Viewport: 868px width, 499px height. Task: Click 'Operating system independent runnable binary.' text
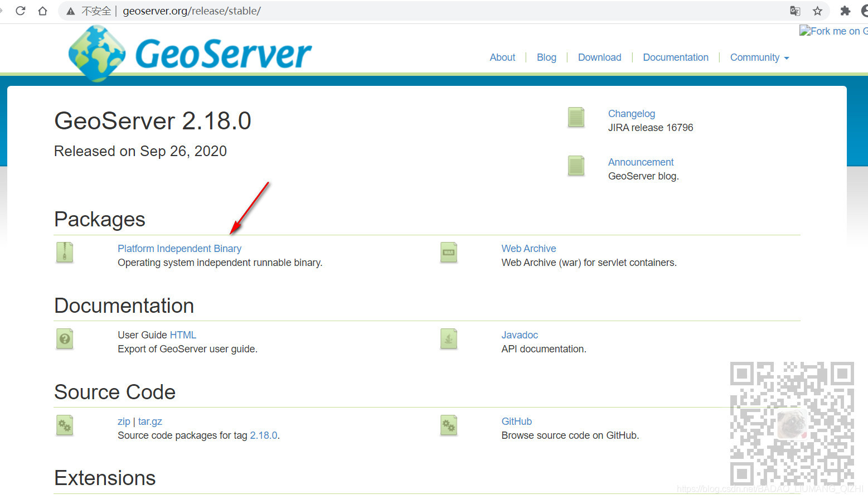pos(220,263)
